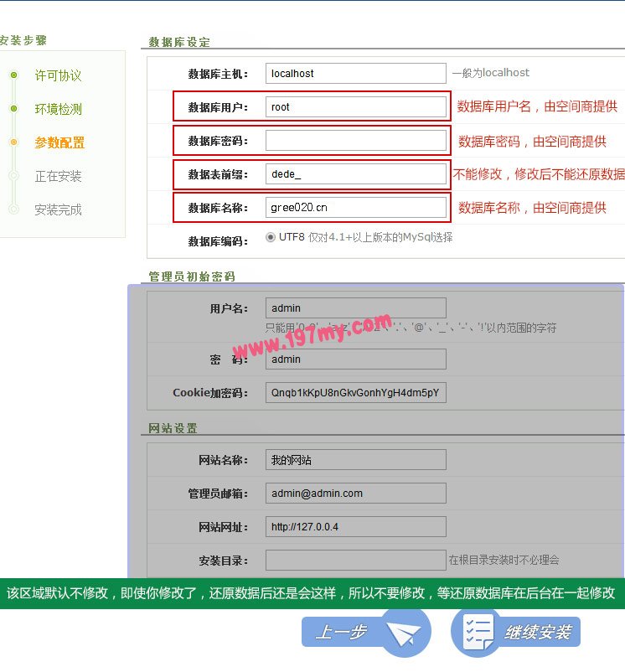Viewport: 625px width, 672px height.
Task: Click the 在根目录安装时不必理会 hint text
Action: pyautogui.click(x=504, y=560)
